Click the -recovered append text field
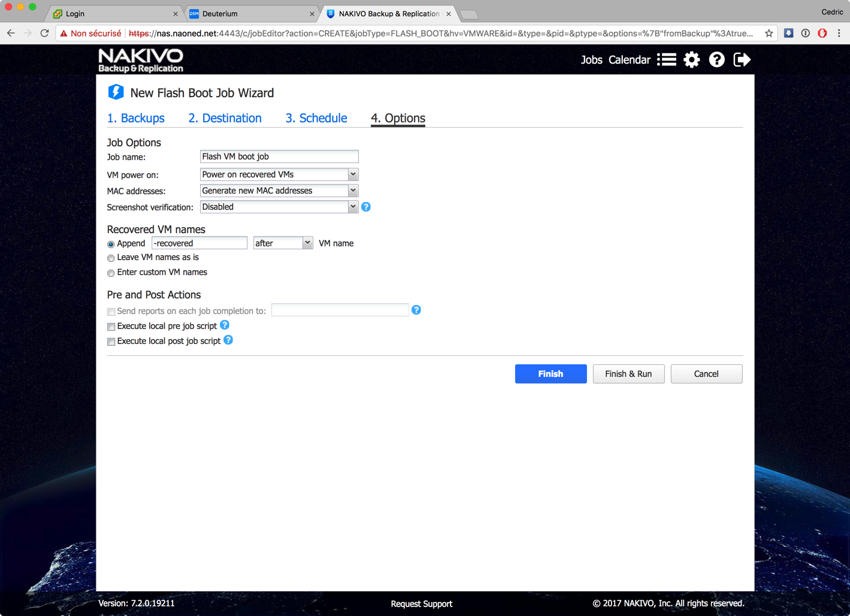850x616 pixels. pyautogui.click(x=199, y=243)
